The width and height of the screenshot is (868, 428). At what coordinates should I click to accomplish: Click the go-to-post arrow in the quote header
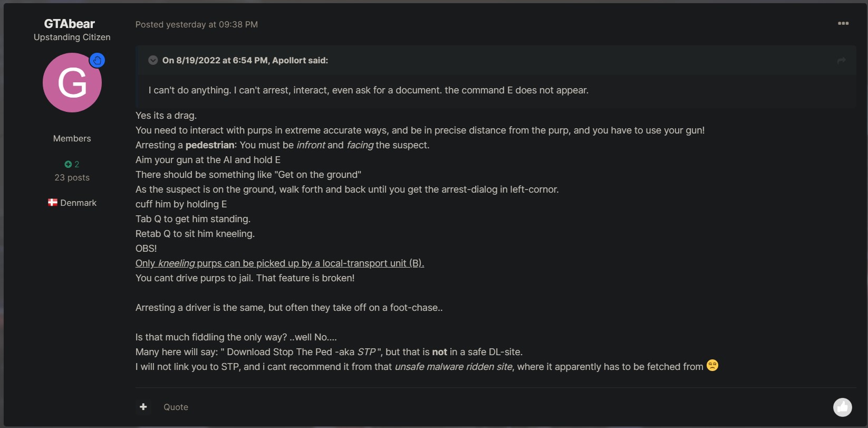841,61
